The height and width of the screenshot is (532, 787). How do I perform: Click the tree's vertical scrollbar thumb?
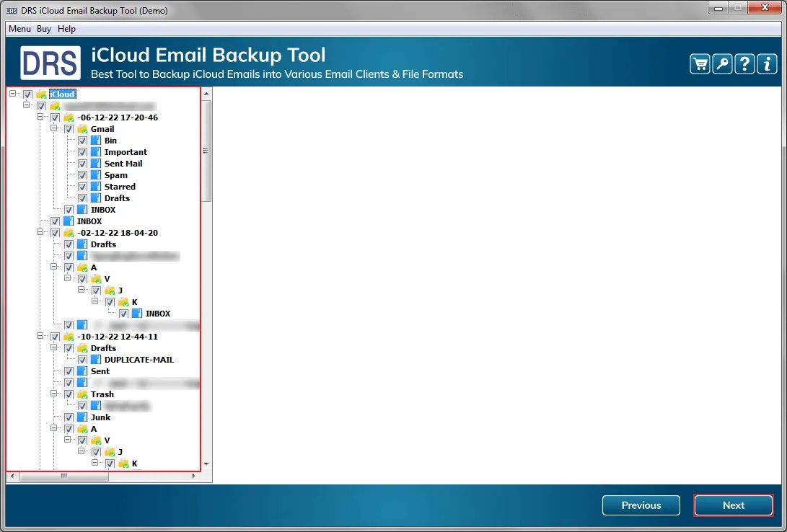(206, 151)
